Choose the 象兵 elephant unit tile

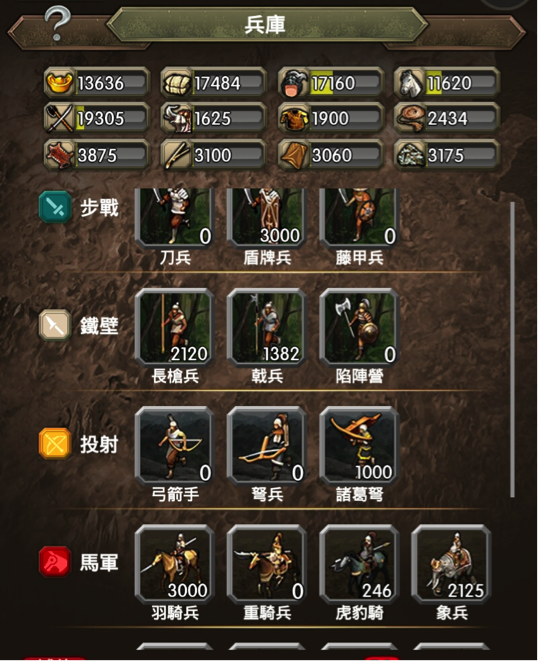click(x=452, y=564)
